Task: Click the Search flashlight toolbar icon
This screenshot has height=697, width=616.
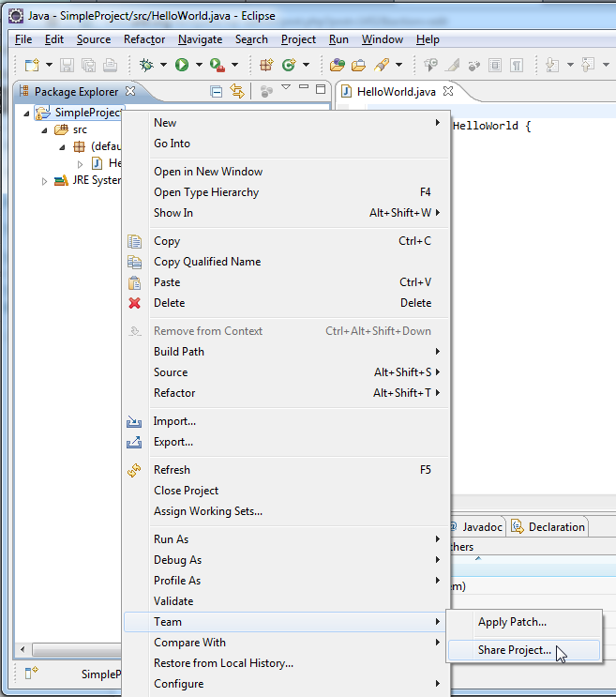Action: pyautogui.click(x=382, y=66)
